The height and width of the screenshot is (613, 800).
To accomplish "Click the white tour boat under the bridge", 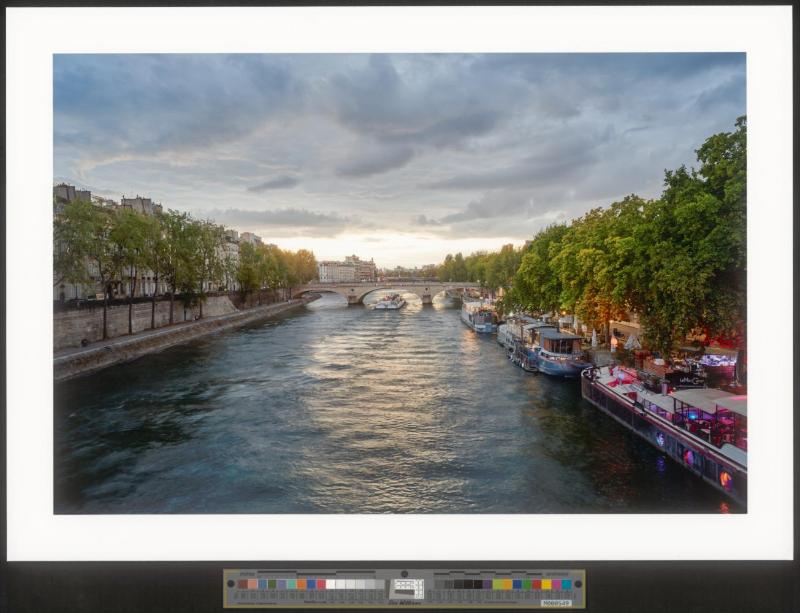I will click(x=389, y=301).
